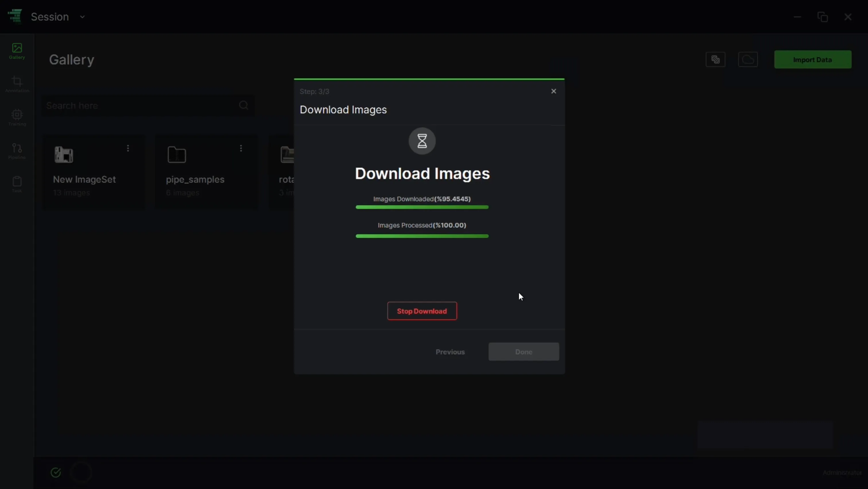Viewport: 868px width, 489px height.
Task: Click the Previous button
Action: pyautogui.click(x=450, y=352)
